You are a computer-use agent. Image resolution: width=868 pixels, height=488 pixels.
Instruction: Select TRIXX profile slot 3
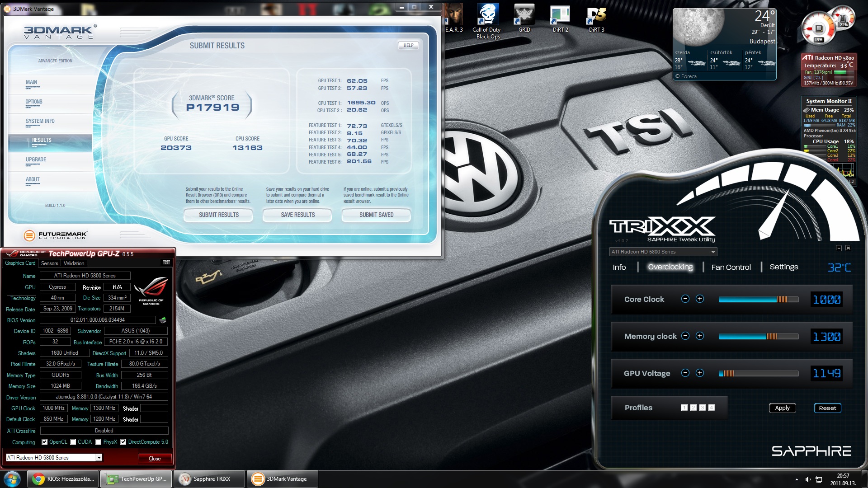pos(703,408)
